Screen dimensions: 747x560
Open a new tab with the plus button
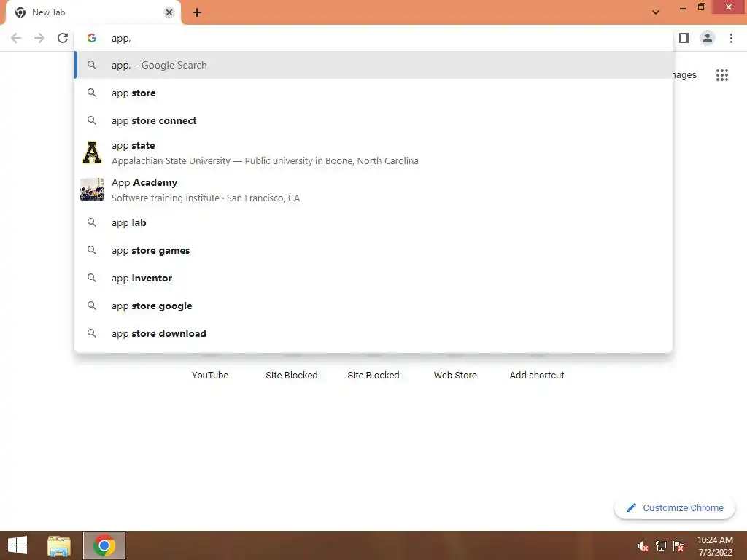[x=197, y=12]
